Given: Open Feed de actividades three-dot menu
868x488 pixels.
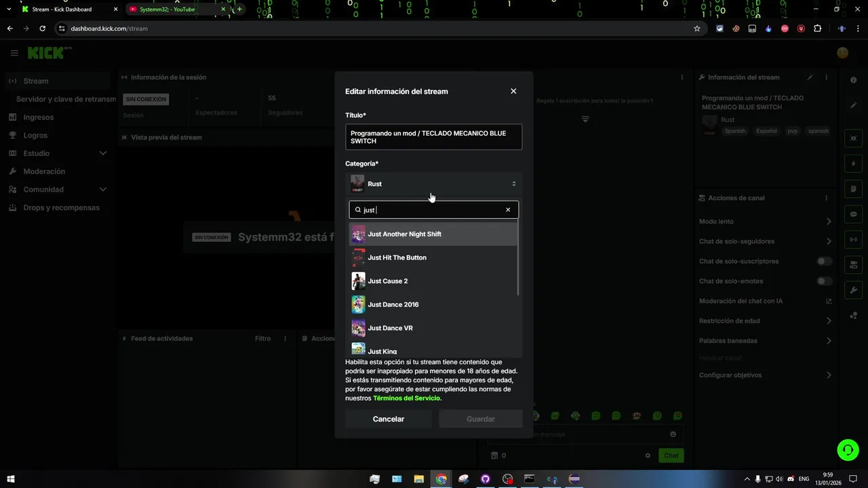Looking at the screenshot, I should [285, 338].
